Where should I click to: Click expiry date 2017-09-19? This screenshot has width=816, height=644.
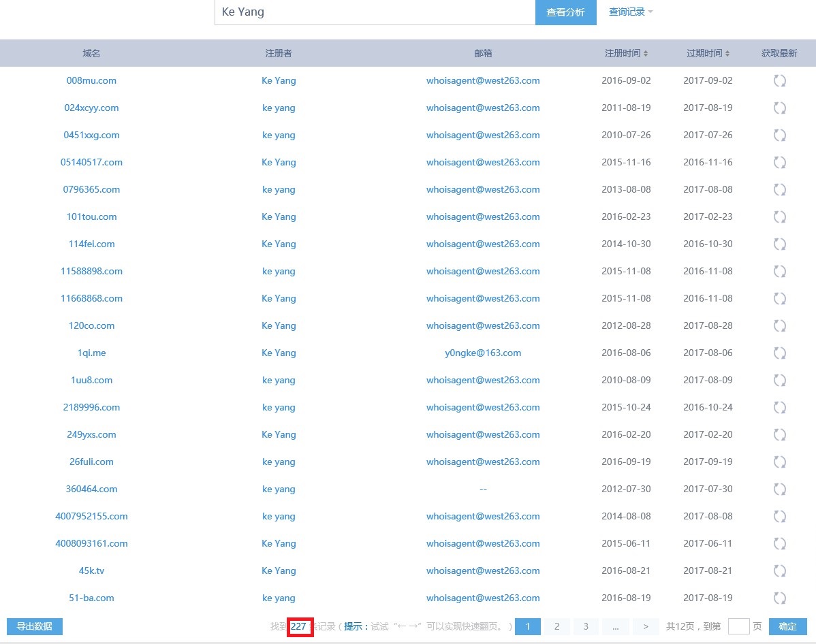[708, 462]
